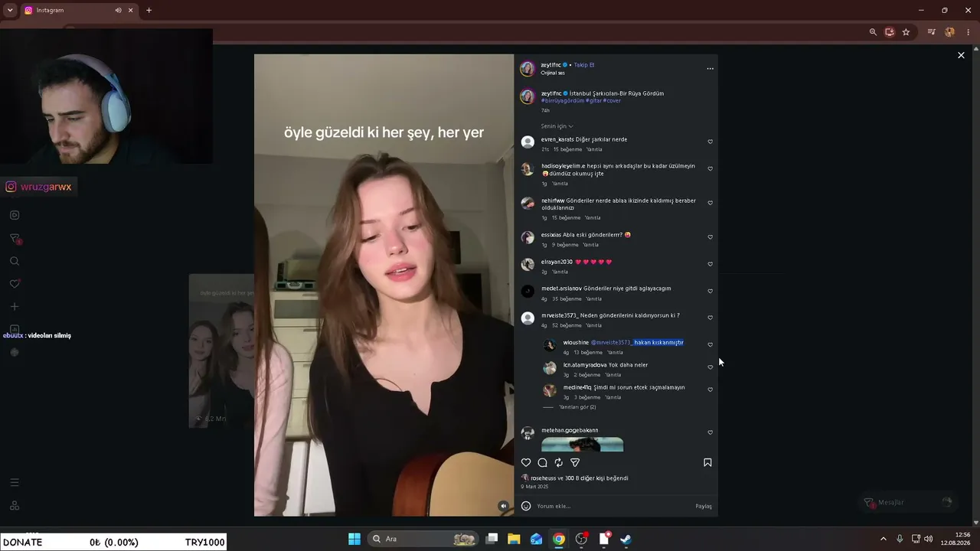Open the emoji picker in comment box
This screenshot has width=980, height=551.
click(526, 506)
